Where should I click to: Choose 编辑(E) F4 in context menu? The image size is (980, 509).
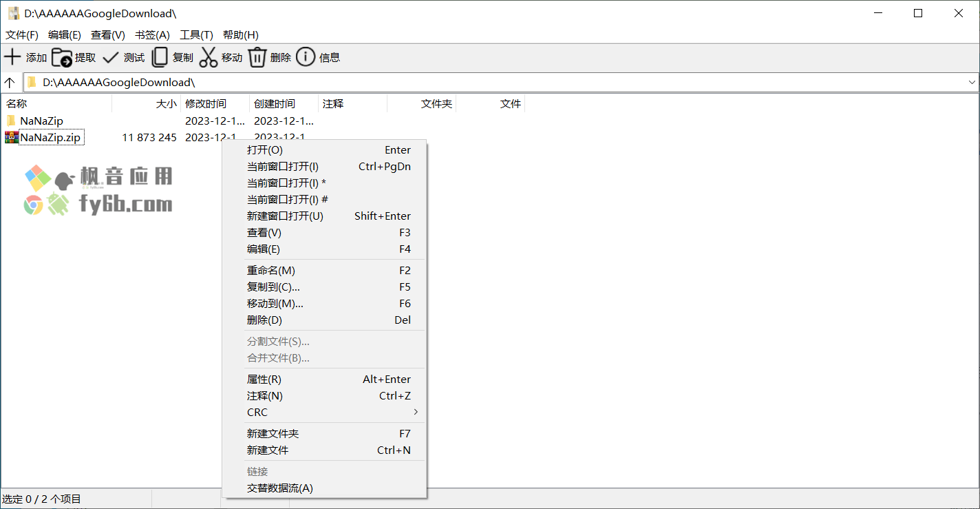click(325, 249)
